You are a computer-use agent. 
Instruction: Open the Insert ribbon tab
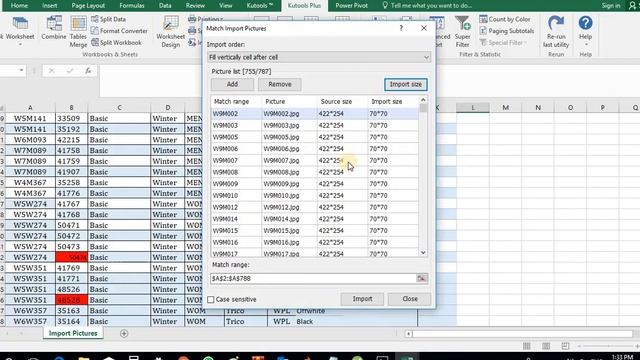click(x=50, y=6)
